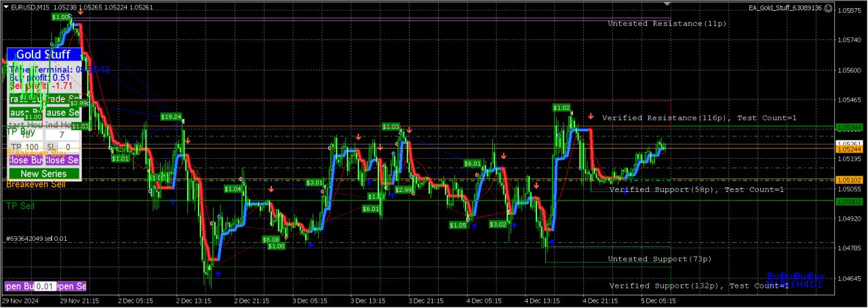Click the green Pause Sell button

click(x=63, y=112)
